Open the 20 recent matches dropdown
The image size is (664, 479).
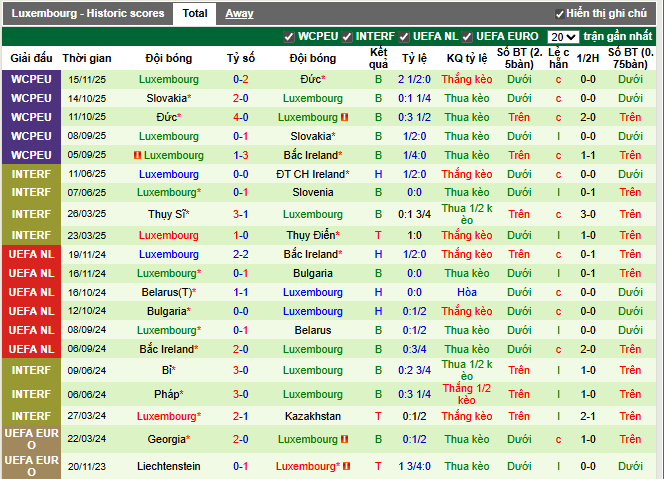pyautogui.click(x=563, y=37)
